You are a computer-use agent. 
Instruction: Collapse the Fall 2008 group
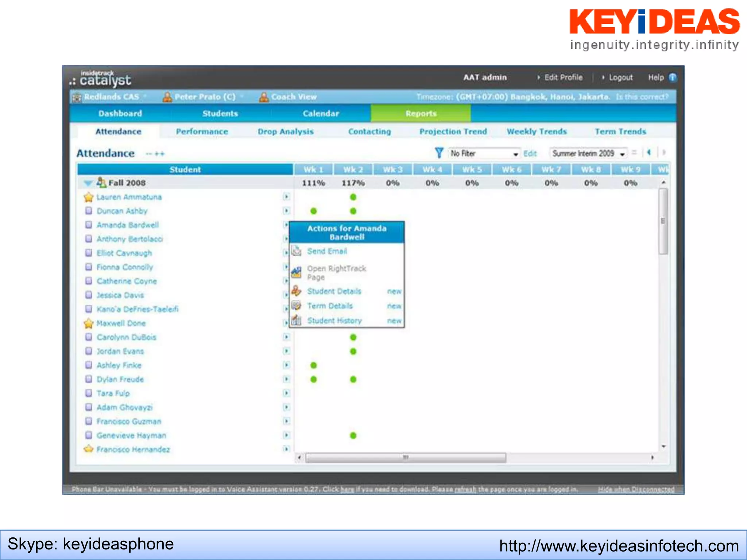[88, 183]
